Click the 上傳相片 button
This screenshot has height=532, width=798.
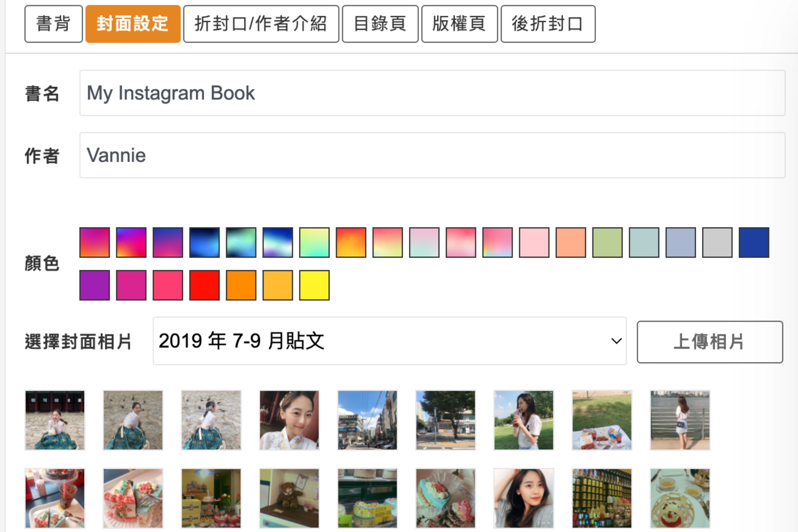click(x=709, y=342)
